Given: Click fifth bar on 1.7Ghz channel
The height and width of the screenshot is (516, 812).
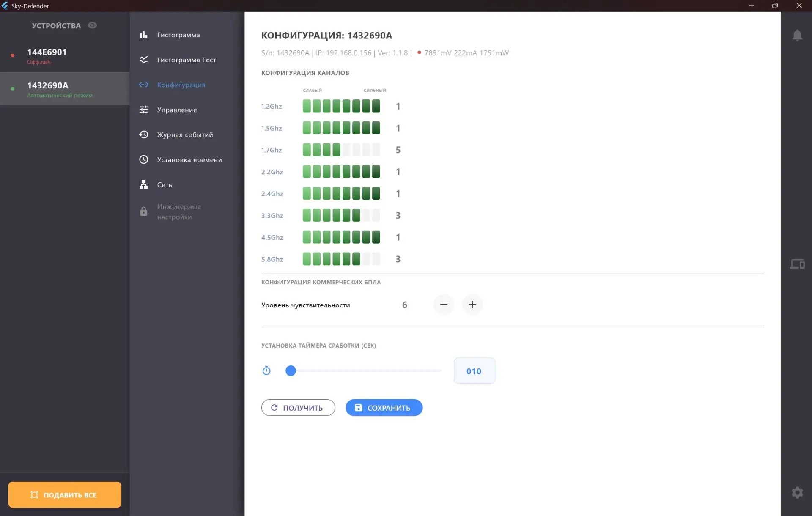Looking at the screenshot, I should (346, 150).
